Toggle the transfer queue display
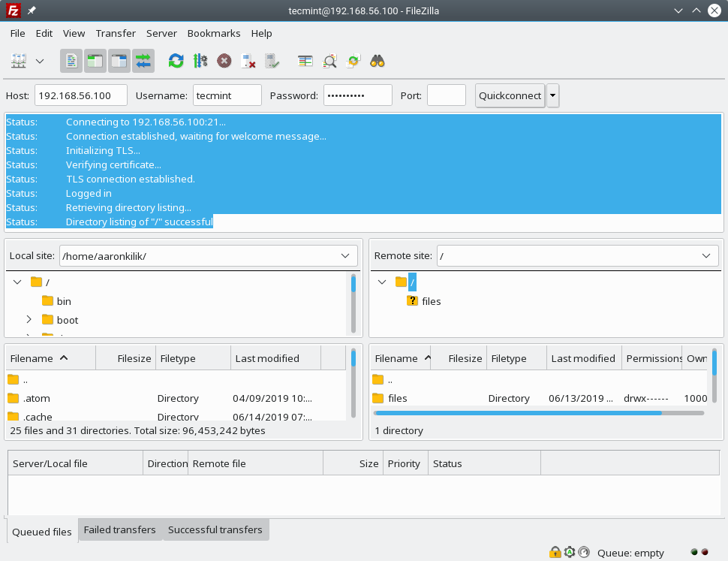The height and width of the screenshot is (561, 728). pyautogui.click(x=143, y=61)
